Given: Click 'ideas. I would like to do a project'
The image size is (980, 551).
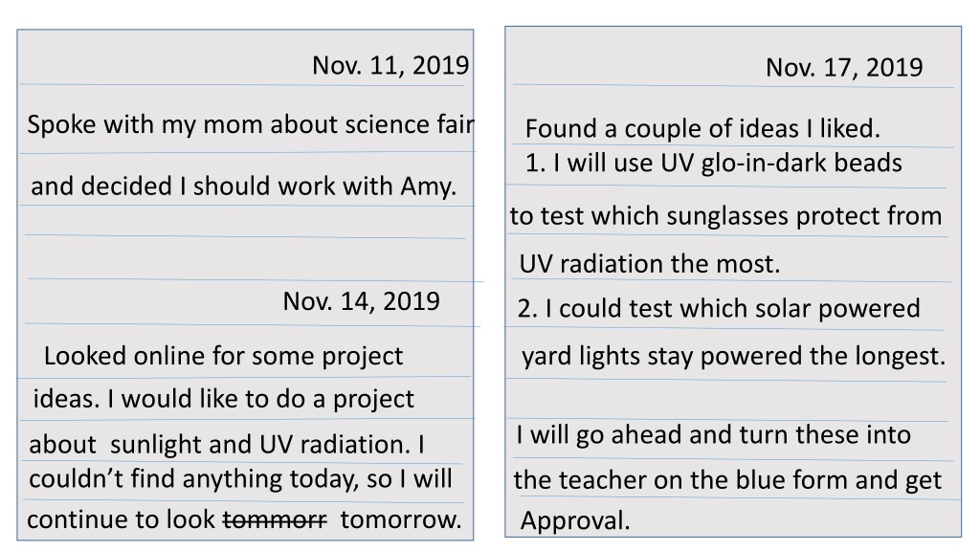Looking at the screenshot, I should point(223,399).
